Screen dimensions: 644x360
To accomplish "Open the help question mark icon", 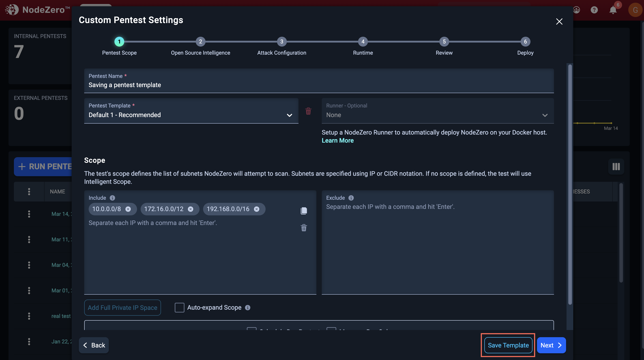I will [x=594, y=10].
